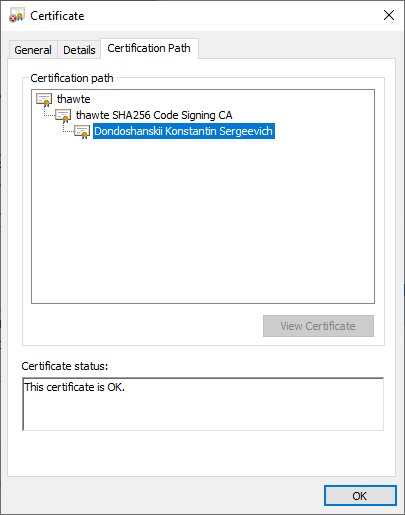Select the thawte root certificate entry
Viewport: 405px width, 515px height.
tap(74, 99)
